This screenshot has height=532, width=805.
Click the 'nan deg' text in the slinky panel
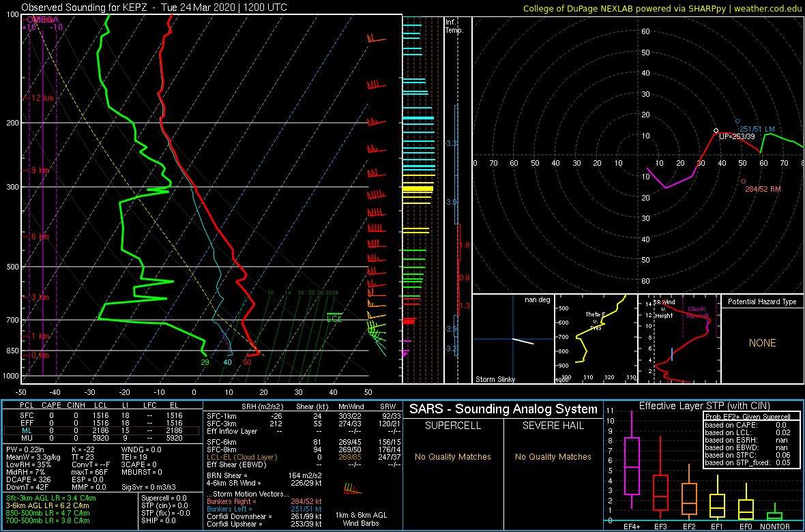[x=536, y=299]
